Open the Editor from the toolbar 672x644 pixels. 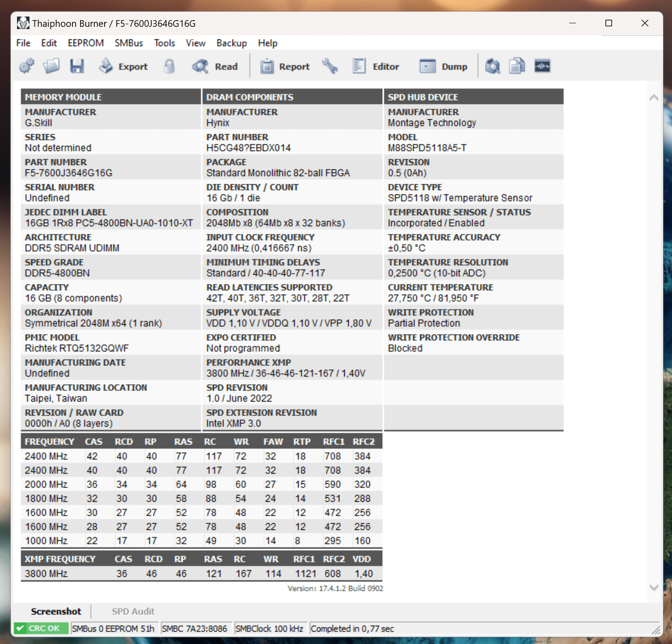coord(376,66)
